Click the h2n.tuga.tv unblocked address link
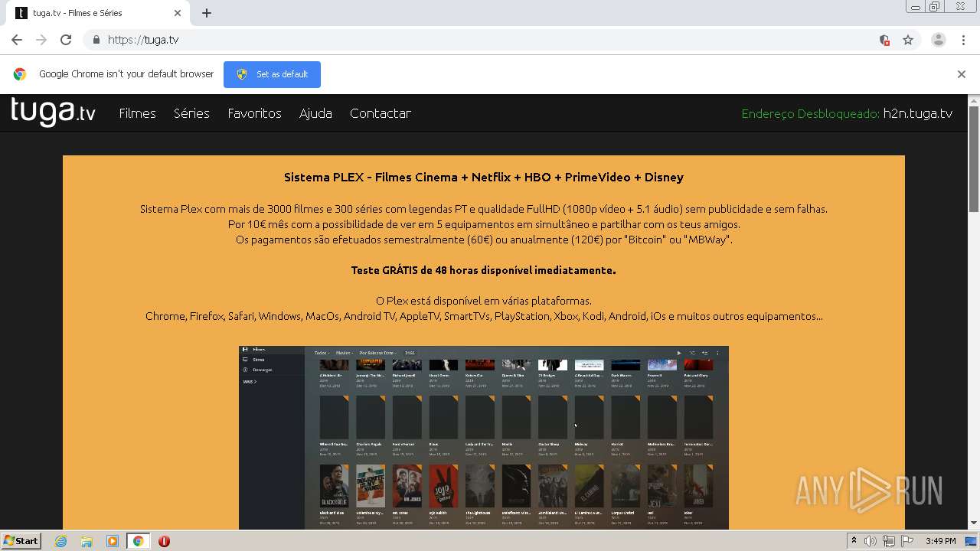Screen dimensions: 980x551 (918, 113)
